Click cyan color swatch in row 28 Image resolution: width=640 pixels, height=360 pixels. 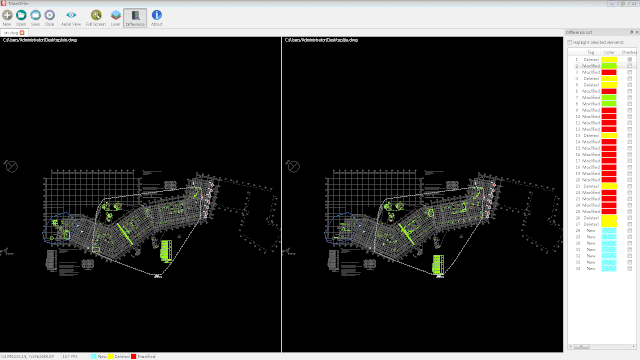[609, 231]
